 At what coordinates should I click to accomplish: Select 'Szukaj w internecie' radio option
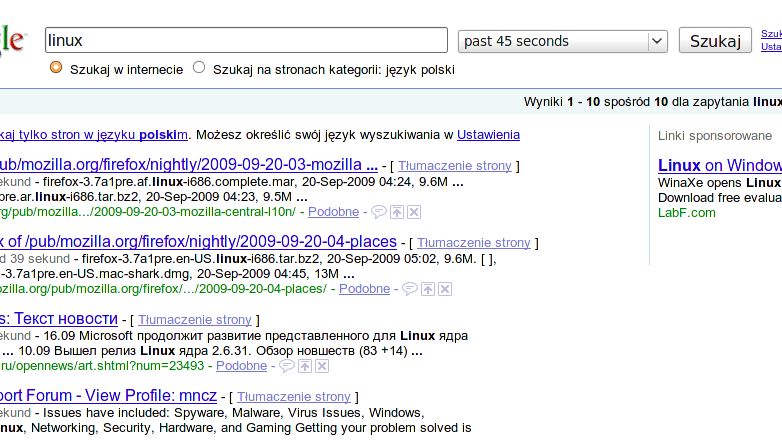point(56,67)
